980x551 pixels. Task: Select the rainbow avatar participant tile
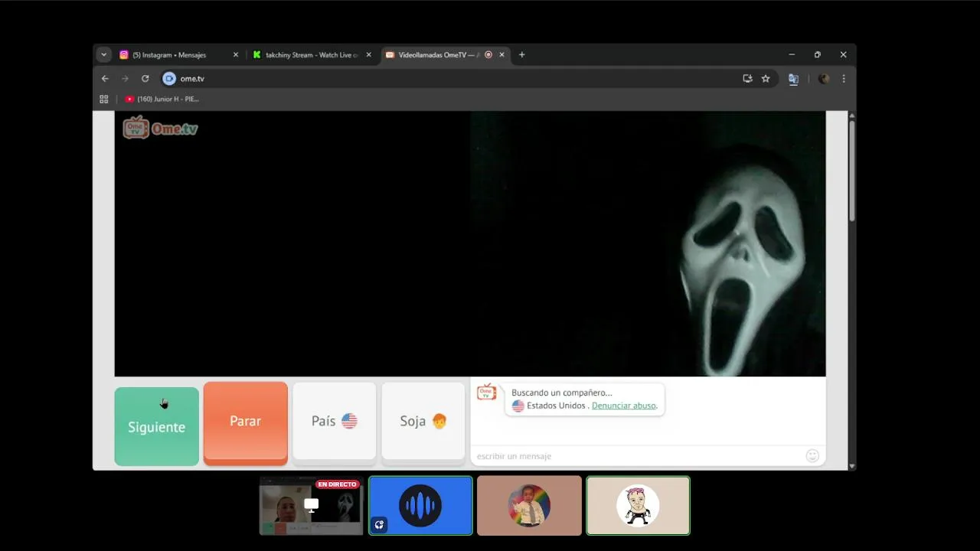pyautogui.click(x=529, y=505)
